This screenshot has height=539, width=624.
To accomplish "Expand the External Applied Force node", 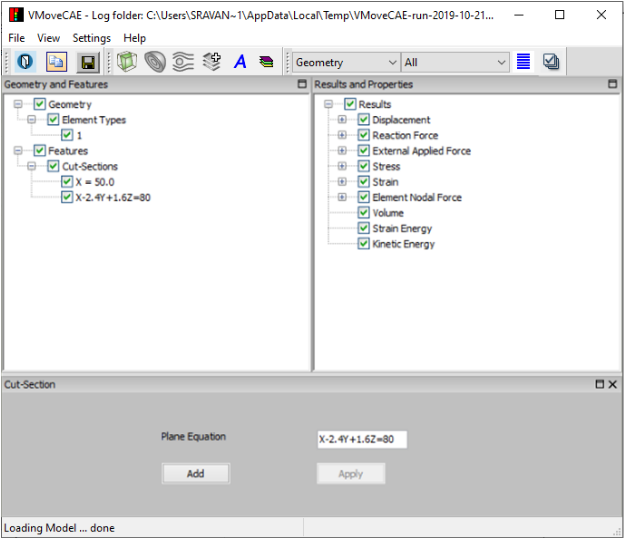I will [342, 150].
